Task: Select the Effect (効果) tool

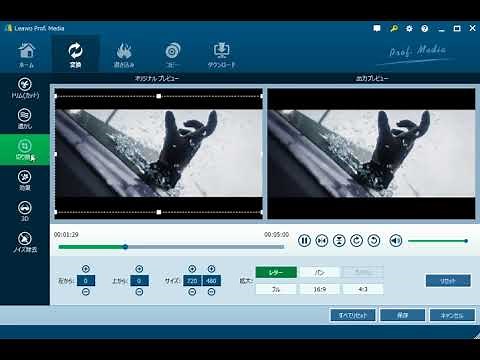Action: [25, 180]
